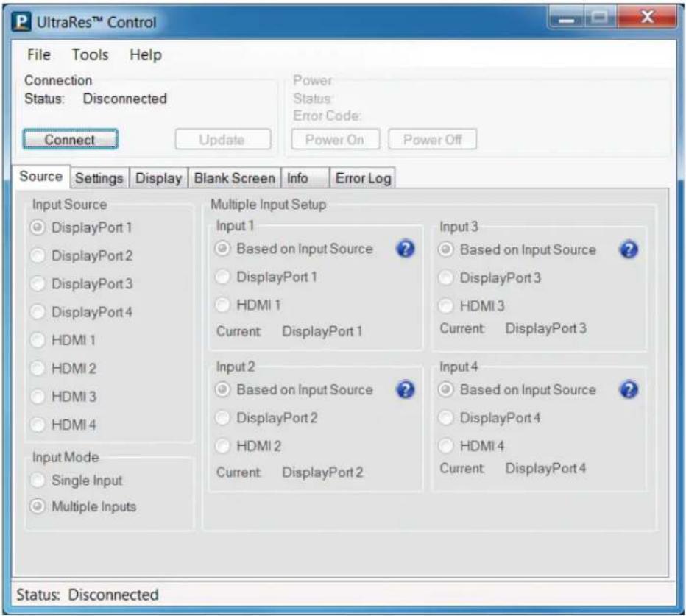Choose HDMI 2 in Input Source group
The width and height of the screenshot is (686, 616).
38,369
